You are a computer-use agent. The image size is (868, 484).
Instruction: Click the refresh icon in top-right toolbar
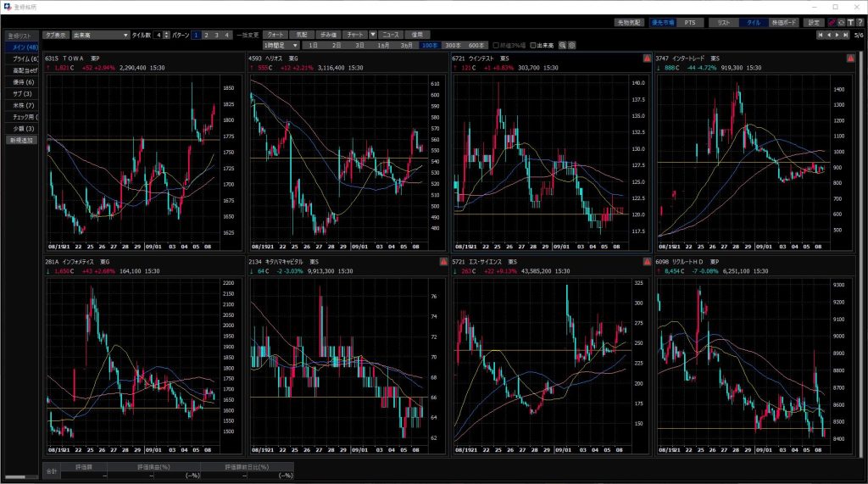click(x=841, y=23)
